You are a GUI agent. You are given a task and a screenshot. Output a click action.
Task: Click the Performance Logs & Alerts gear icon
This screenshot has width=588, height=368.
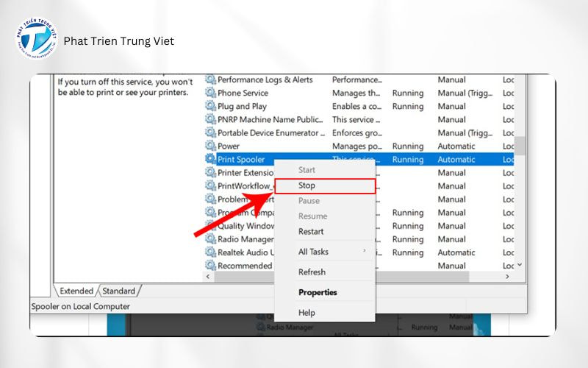pyautogui.click(x=211, y=79)
